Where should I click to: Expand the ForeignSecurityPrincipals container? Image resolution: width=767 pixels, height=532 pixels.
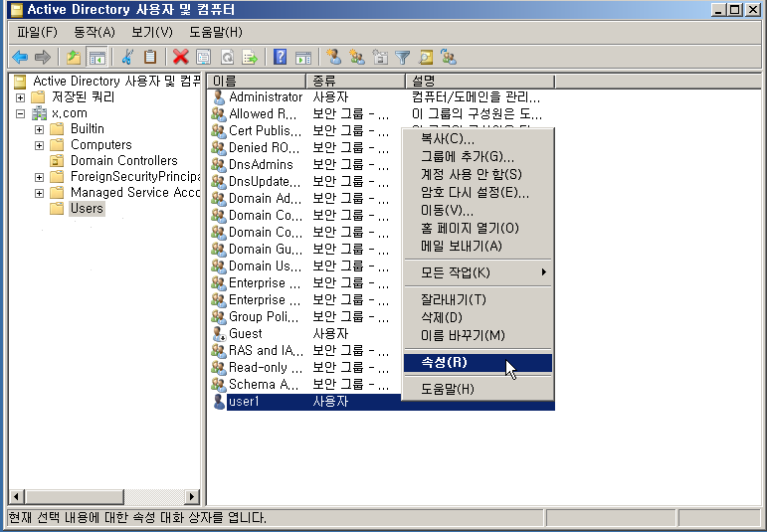pyautogui.click(x=39, y=177)
